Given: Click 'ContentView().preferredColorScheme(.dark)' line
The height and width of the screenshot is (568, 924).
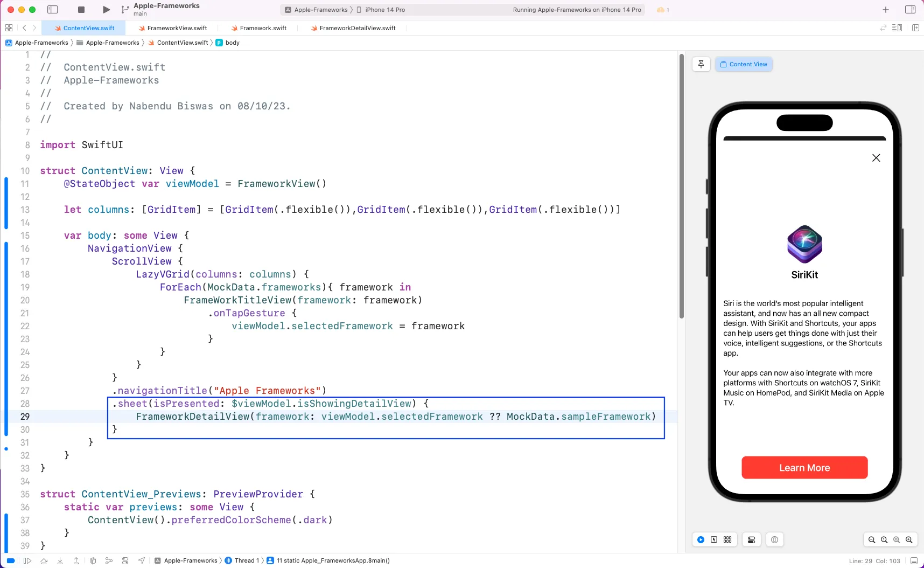Looking at the screenshot, I should click(210, 520).
